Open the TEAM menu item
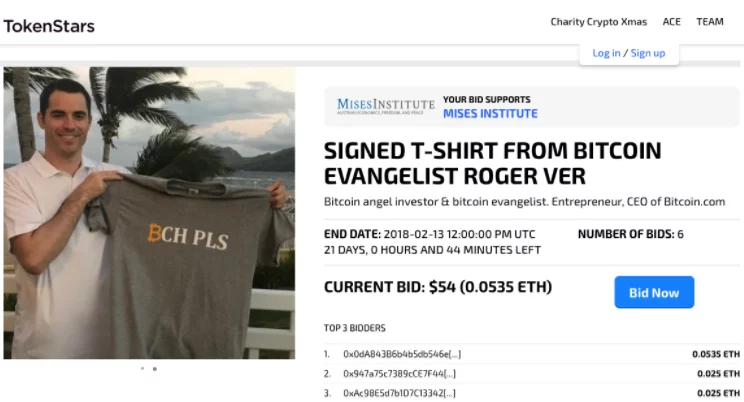The image size is (744, 402). pos(710,22)
